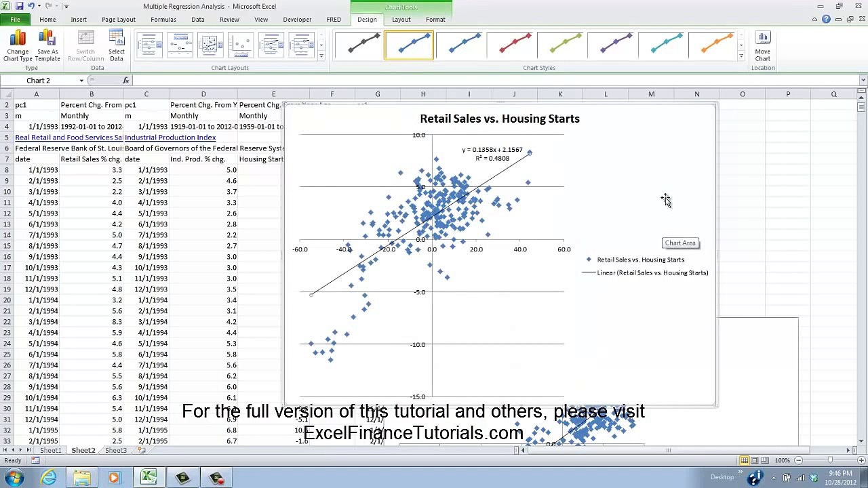Click Move Chart button

coord(762,46)
